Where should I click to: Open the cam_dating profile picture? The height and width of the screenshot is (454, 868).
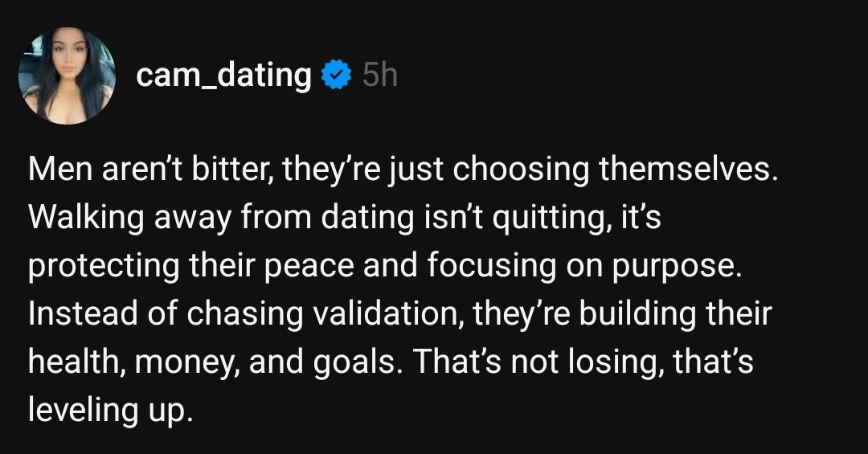pos(68,76)
